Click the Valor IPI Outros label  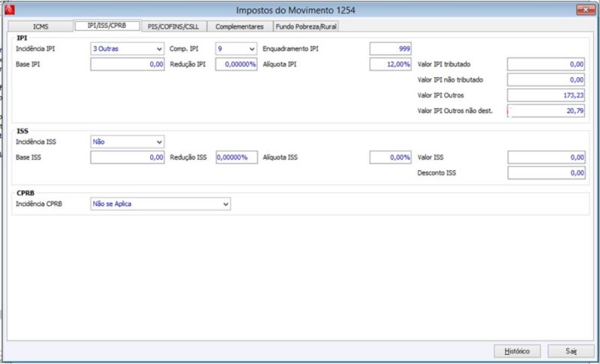440,95
